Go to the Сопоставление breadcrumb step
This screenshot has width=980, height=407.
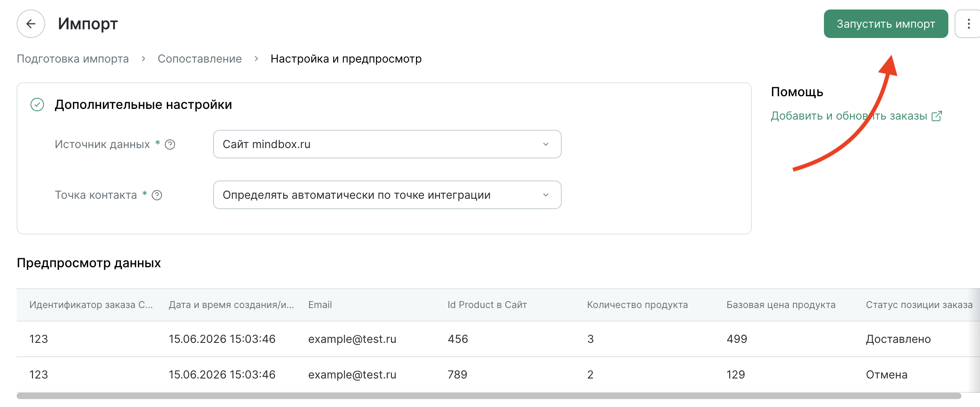coord(200,59)
